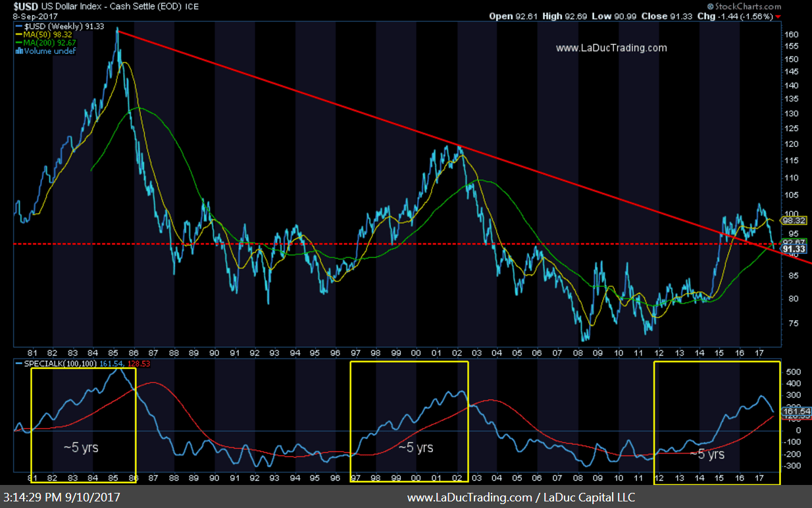Click the 'Chg -1.44 (-1.56%)' value

click(x=736, y=16)
